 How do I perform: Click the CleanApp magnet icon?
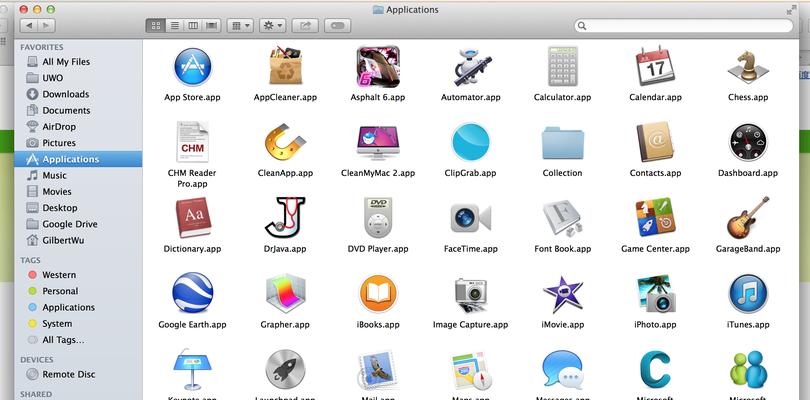(285, 143)
